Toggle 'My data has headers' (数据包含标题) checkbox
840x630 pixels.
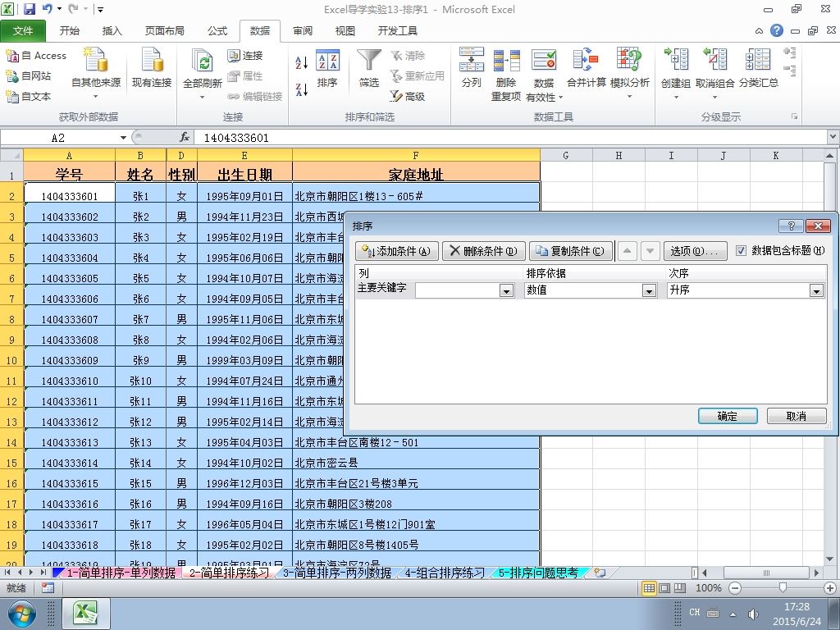coord(741,251)
